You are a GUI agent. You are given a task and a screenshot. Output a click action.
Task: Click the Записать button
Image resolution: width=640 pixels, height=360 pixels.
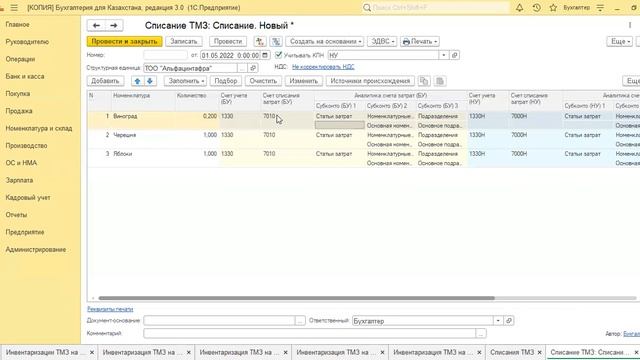pos(184,42)
